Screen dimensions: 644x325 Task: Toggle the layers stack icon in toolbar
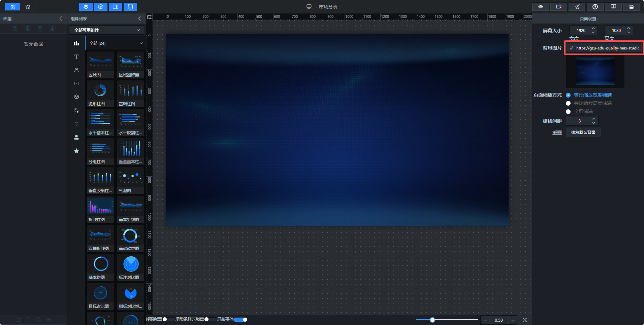point(86,7)
